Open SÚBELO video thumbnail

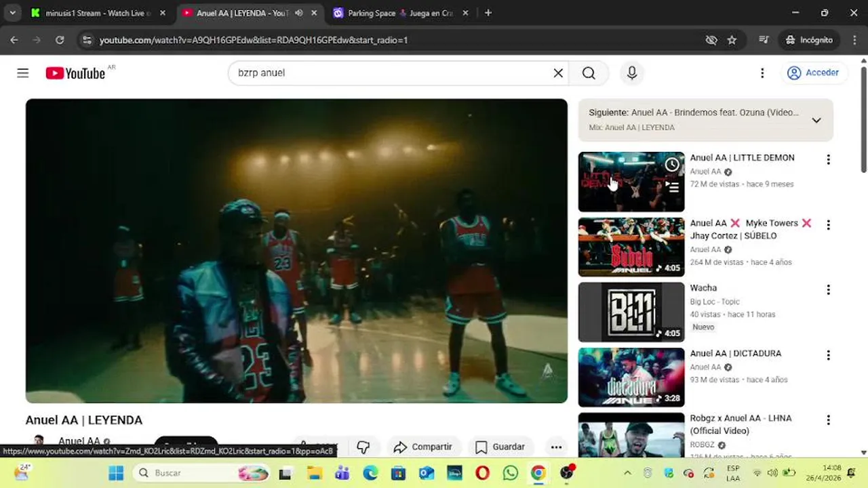click(x=631, y=247)
